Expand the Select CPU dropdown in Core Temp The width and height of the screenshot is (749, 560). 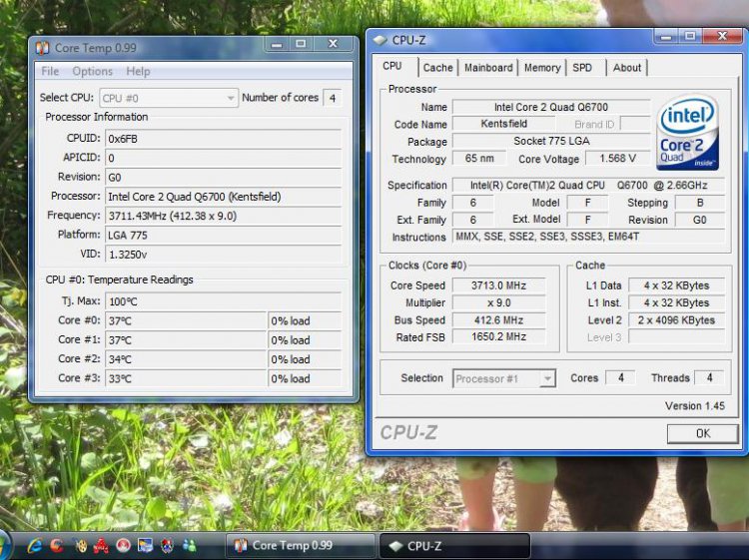pos(169,98)
